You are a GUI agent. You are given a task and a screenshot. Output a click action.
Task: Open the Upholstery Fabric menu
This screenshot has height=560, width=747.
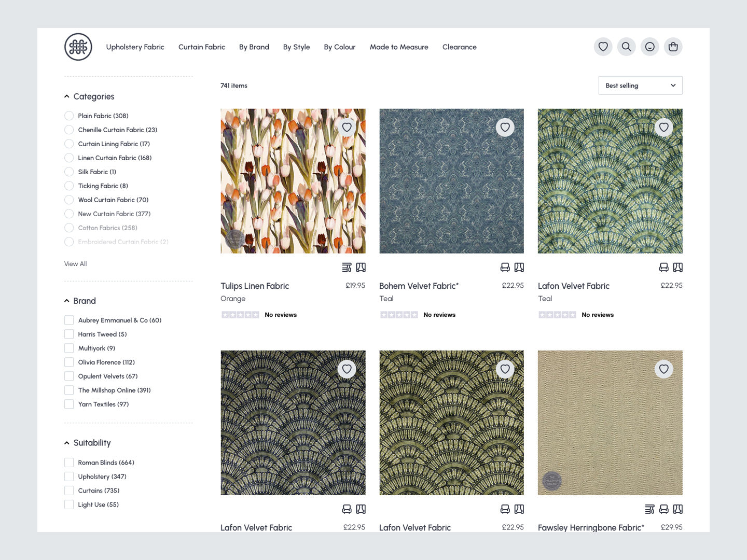pos(135,47)
